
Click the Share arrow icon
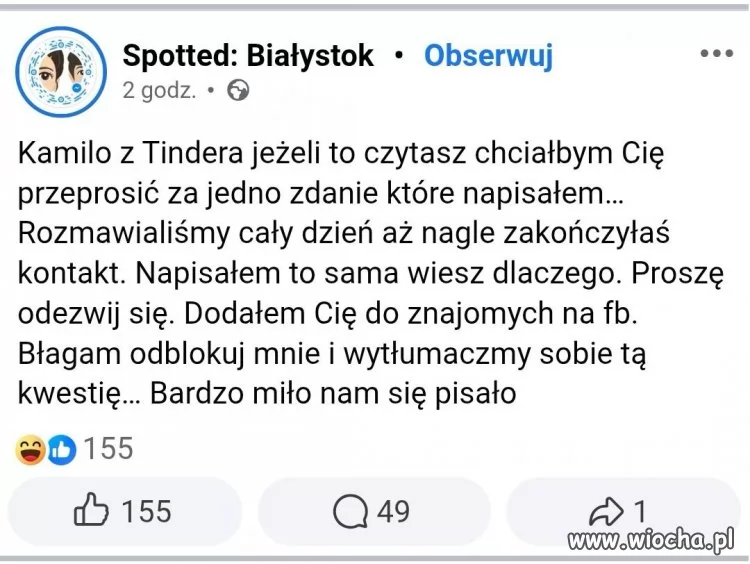coord(608,512)
